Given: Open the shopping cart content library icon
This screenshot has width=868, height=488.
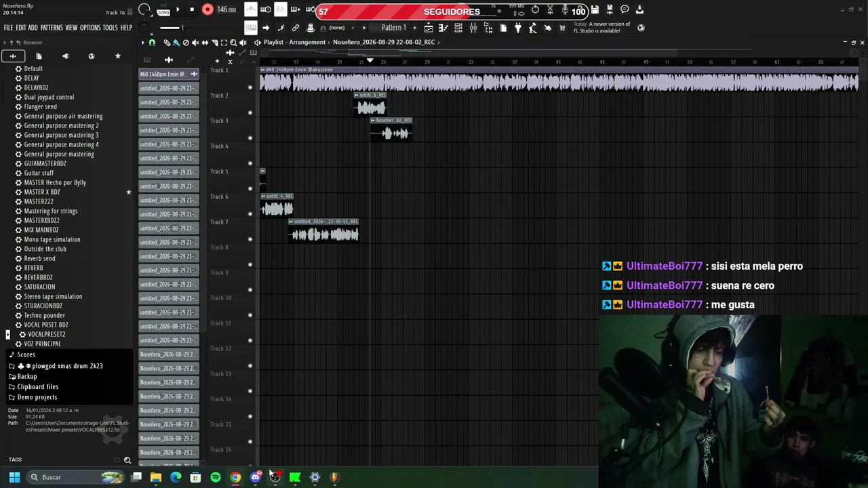Looking at the screenshot, I should coord(562,28).
